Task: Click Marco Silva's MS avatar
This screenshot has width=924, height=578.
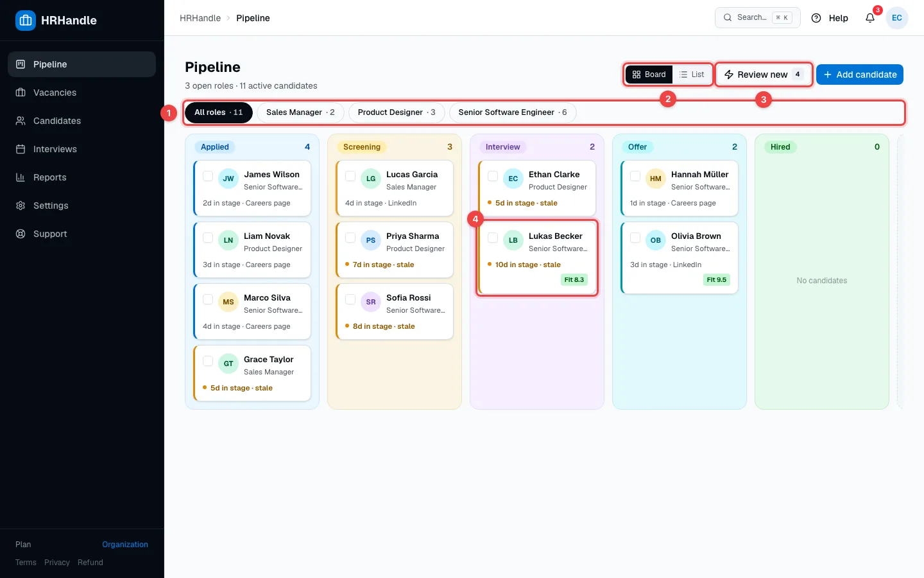Action: click(x=228, y=302)
